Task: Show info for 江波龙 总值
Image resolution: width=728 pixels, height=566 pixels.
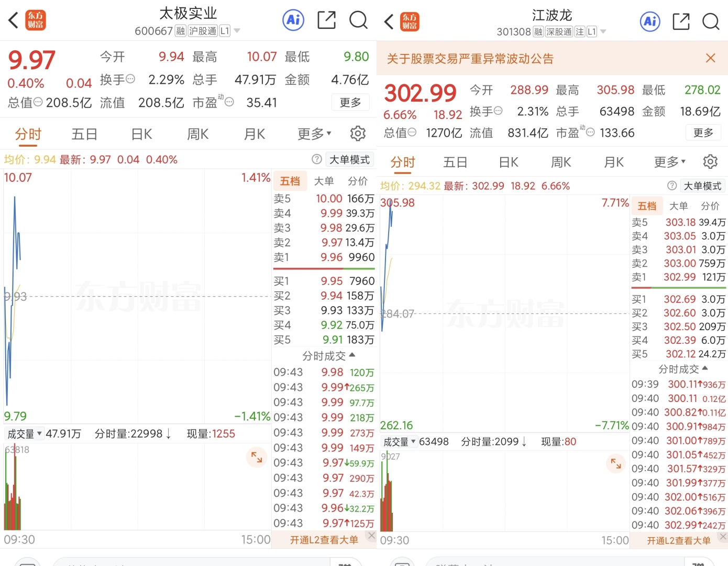Action: (412, 132)
